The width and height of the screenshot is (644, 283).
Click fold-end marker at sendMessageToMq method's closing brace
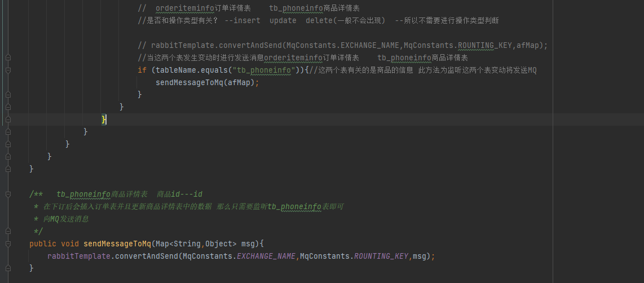tap(7, 268)
